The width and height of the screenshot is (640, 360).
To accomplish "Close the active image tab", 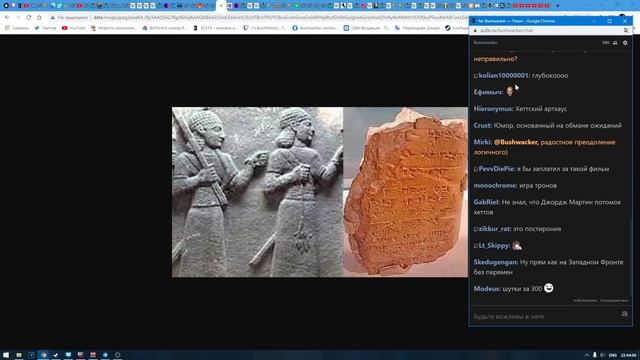I will click(221, 6).
